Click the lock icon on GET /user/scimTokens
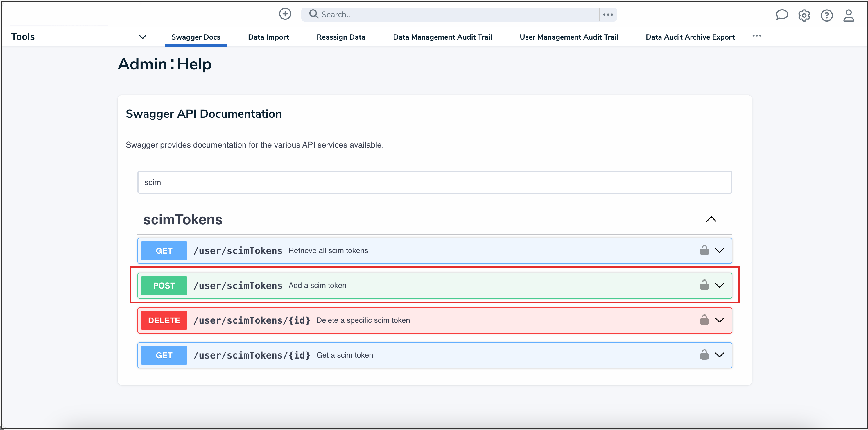Screen dimensions: 868x430 (704, 250)
